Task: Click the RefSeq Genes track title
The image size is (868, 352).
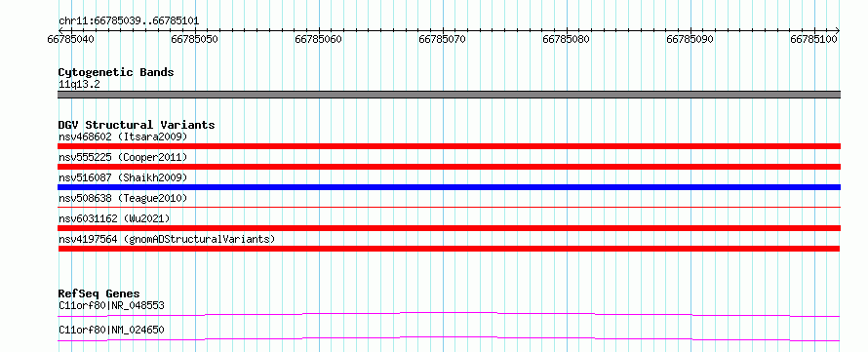Action: coord(99,293)
